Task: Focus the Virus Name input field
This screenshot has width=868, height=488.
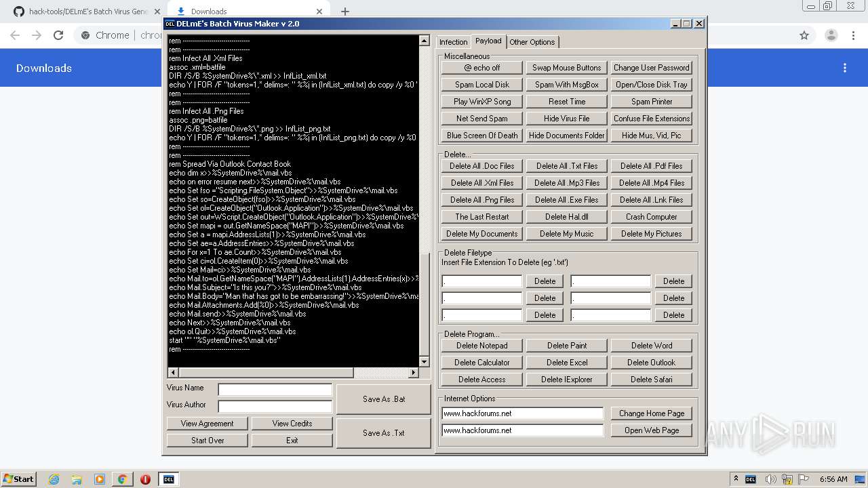Action: coord(275,390)
